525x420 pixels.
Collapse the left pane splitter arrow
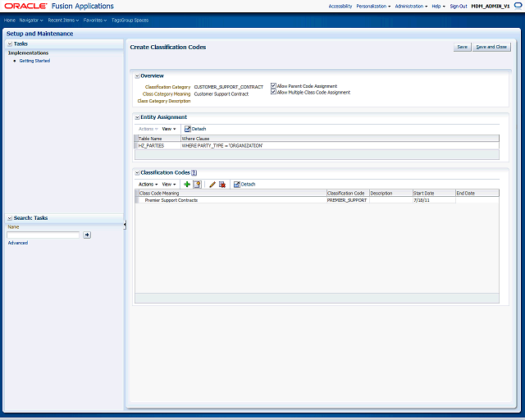125,225
